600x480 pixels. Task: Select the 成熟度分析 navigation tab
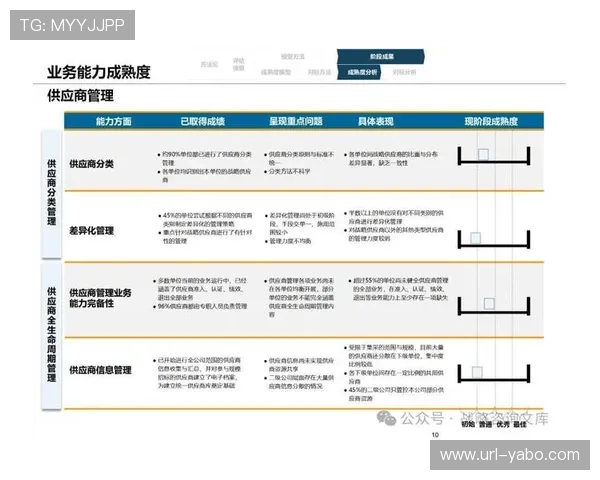pos(363,73)
